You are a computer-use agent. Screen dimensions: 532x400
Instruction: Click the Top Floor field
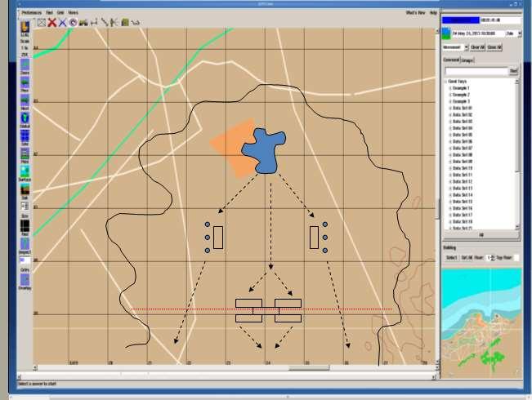[x=516, y=258]
